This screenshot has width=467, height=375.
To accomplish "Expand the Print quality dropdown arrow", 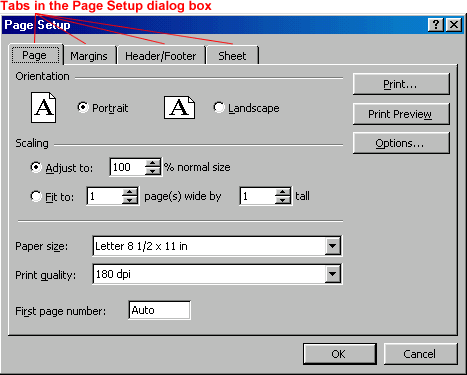I will [x=332, y=274].
